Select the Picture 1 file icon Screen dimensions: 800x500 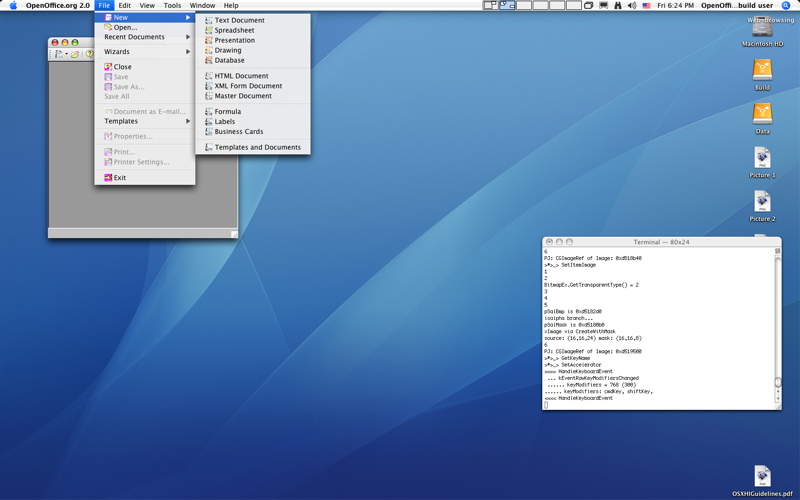pos(762,158)
